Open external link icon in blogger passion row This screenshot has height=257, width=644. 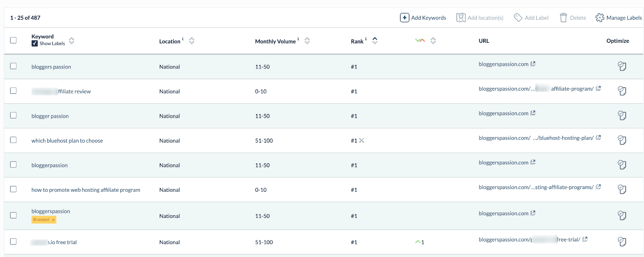(533, 113)
